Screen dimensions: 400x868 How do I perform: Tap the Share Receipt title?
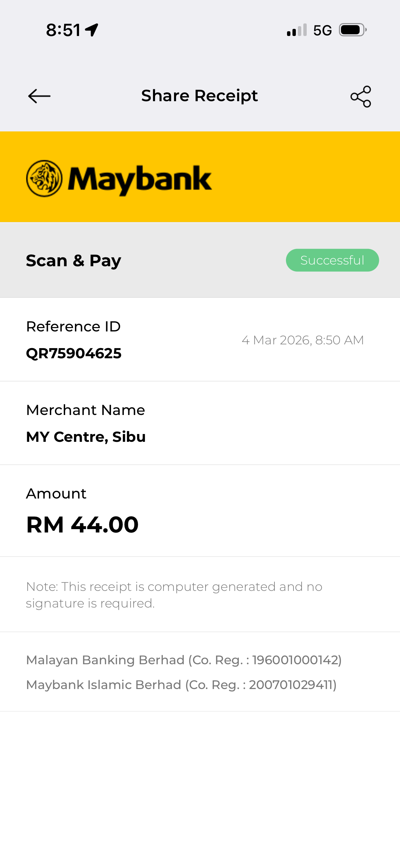199,96
